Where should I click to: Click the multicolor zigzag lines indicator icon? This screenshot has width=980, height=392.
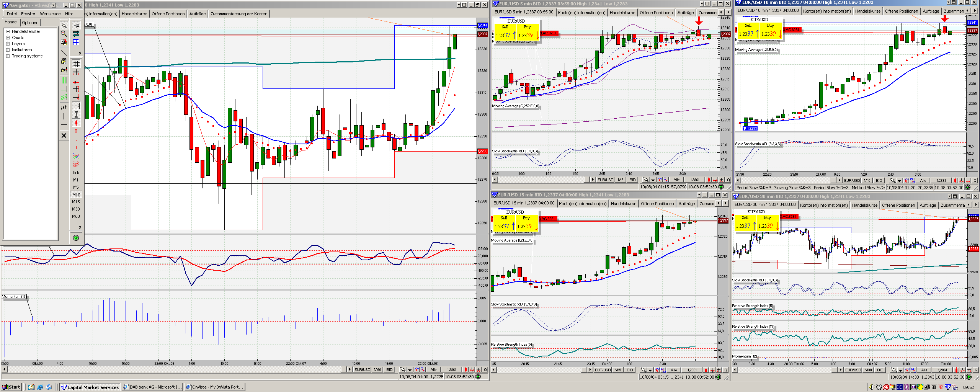[x=76, y=156]
